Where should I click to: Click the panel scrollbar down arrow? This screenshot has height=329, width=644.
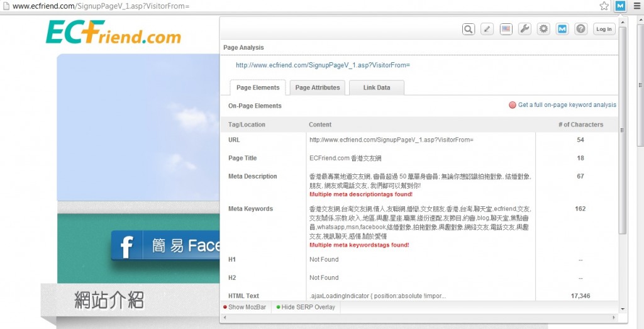click(623, 308)
